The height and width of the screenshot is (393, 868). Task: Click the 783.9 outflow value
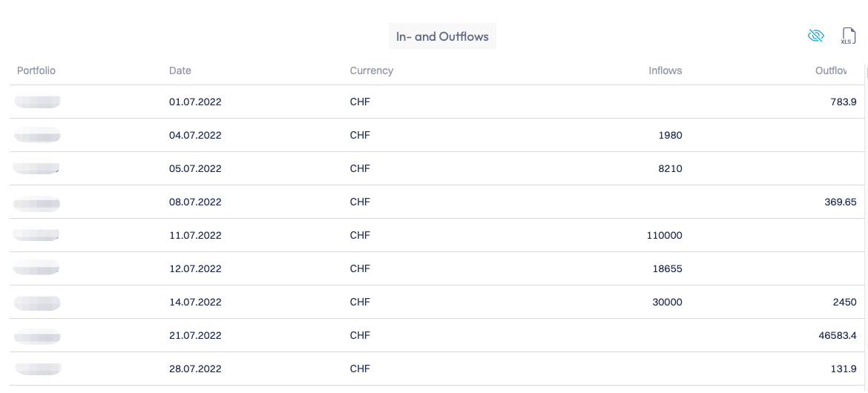coord(844,102)
